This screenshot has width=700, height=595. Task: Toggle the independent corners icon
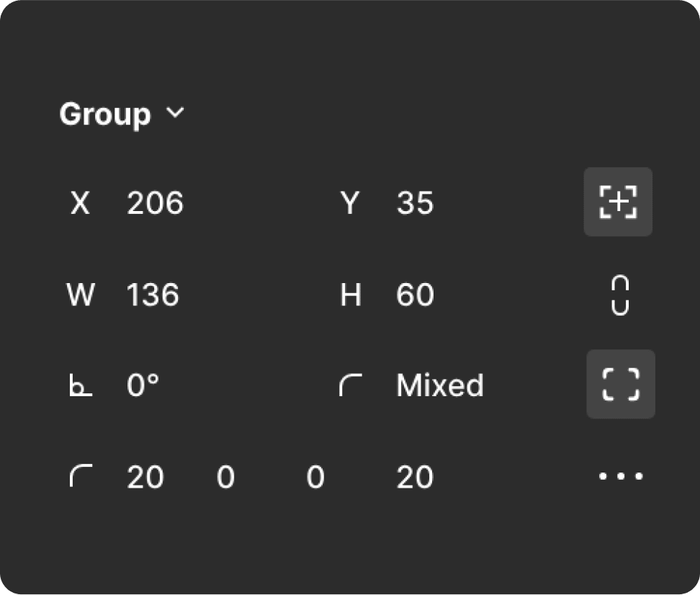tap(621, 384)
